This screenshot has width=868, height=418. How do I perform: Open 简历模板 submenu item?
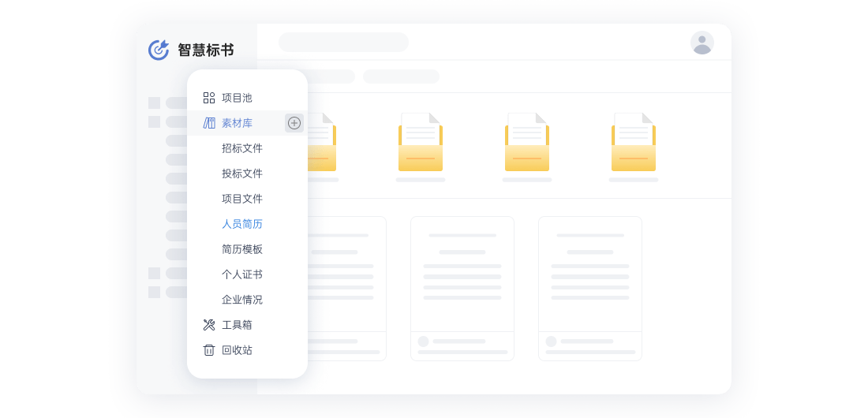(x=242, y=249)
